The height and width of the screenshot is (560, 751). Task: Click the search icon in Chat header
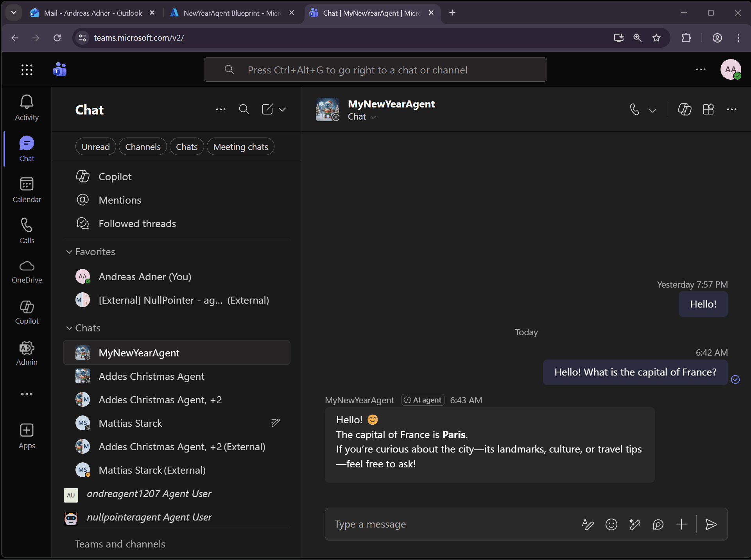pos(244,109)
